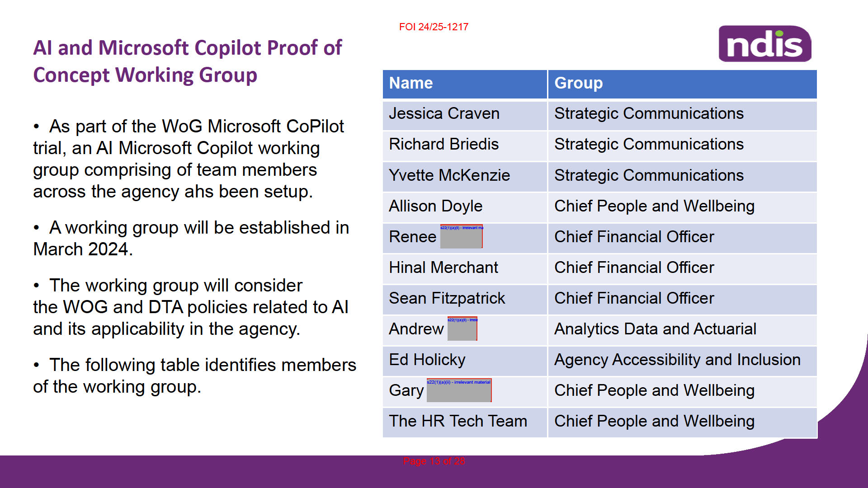Viewport: 868px width, 488px height.
Task: Select the Sean Fitzpatrick name cell
Action: tap(465, 300)
